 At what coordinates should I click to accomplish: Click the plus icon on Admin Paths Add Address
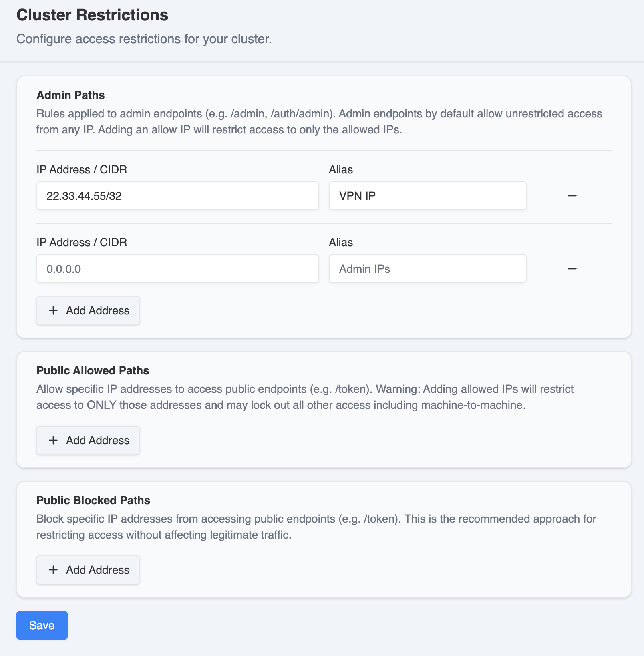point(53,310)
